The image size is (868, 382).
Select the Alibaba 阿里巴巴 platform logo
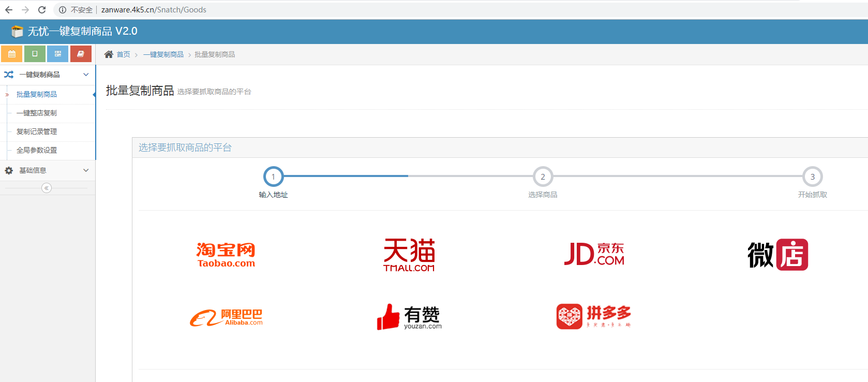226,317
